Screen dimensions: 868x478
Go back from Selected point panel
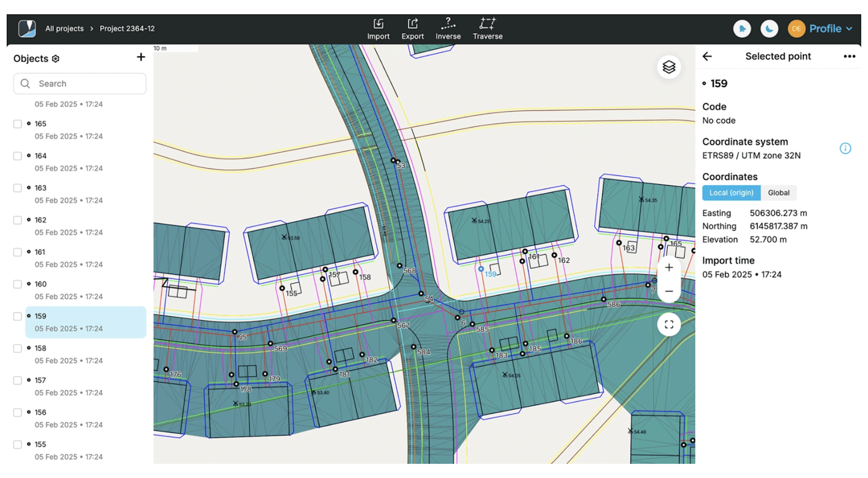pos(707,56)
